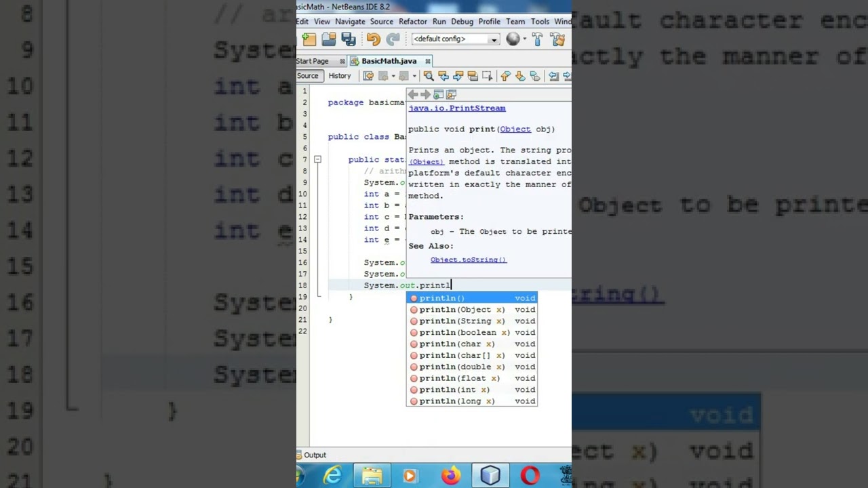The image size is (868, 488).
Task: Choose println(String x) completion
Action: point(471,321)
